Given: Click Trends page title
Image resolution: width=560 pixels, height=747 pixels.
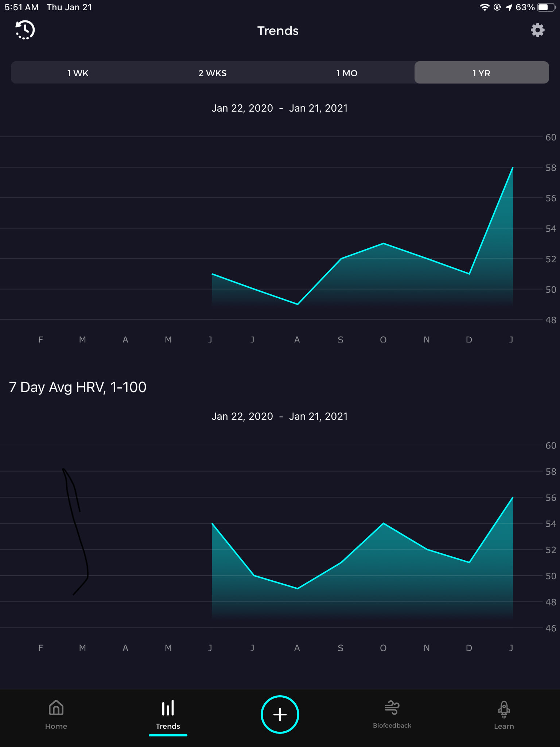Looking at the screenshot, I should point(278,31).
